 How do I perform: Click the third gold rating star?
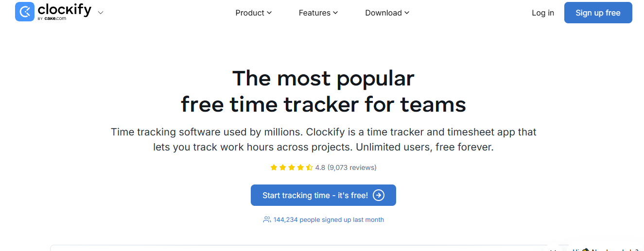point(292,167)
